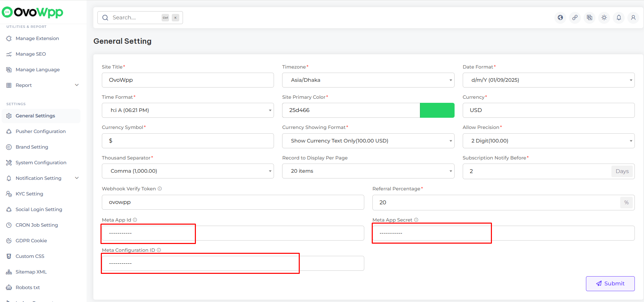Toggle the light/dark theme sun icon
The height and width of the screenshot is (302, 644).
[604, 18]
